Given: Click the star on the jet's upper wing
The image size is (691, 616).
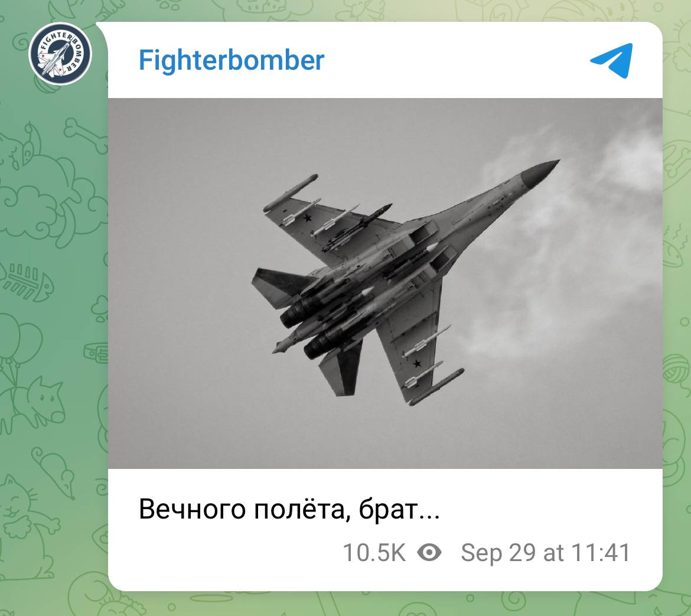Looking at the screenshot, I should tap(307, 217).
